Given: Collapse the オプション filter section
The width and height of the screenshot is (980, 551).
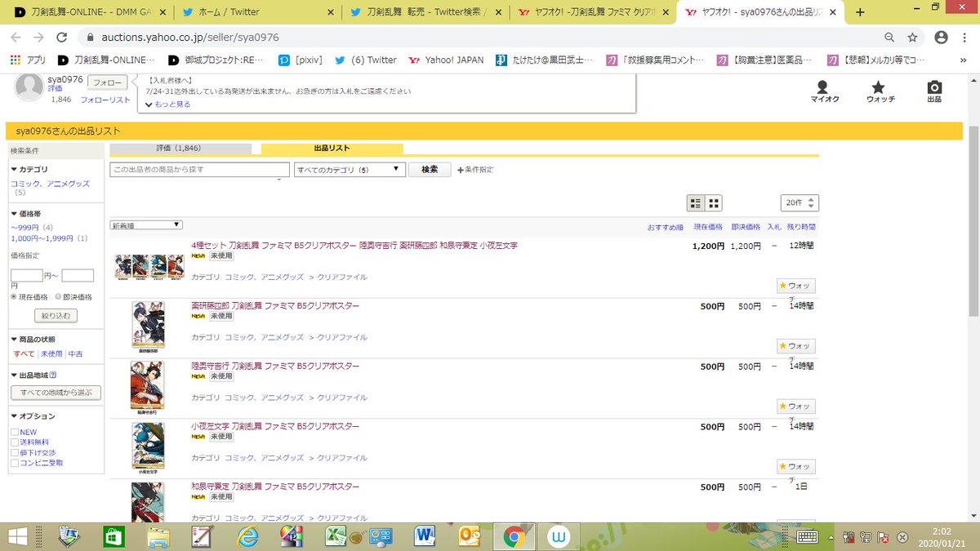Looking at the screenshot, I should (33, 416).
